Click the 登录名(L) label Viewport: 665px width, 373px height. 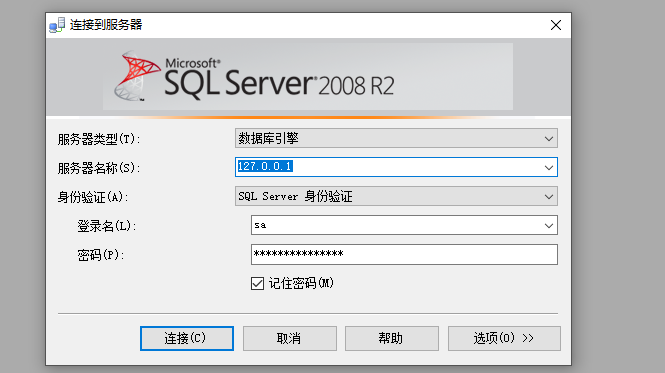[x=106, y=226]
